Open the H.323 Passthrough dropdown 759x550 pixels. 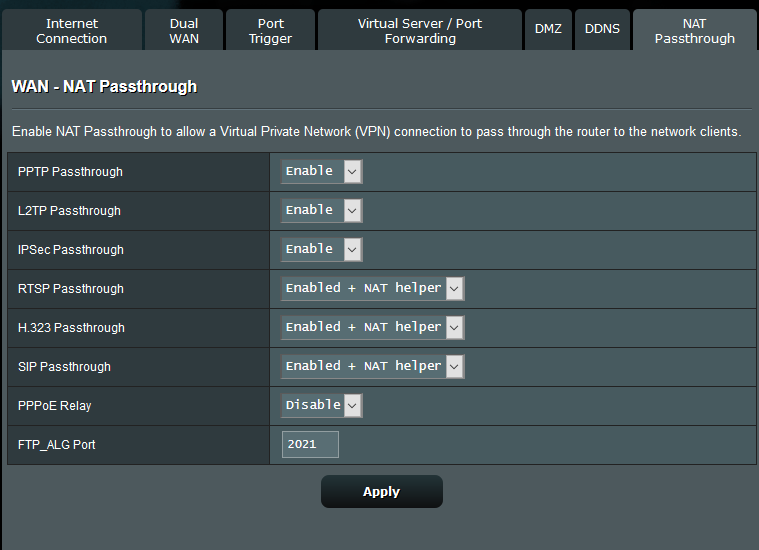372,327
